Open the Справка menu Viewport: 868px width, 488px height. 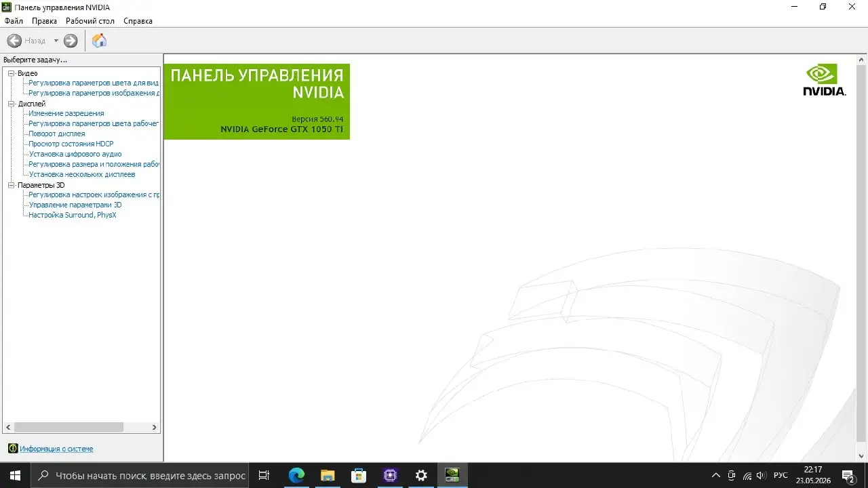[138, 21]
